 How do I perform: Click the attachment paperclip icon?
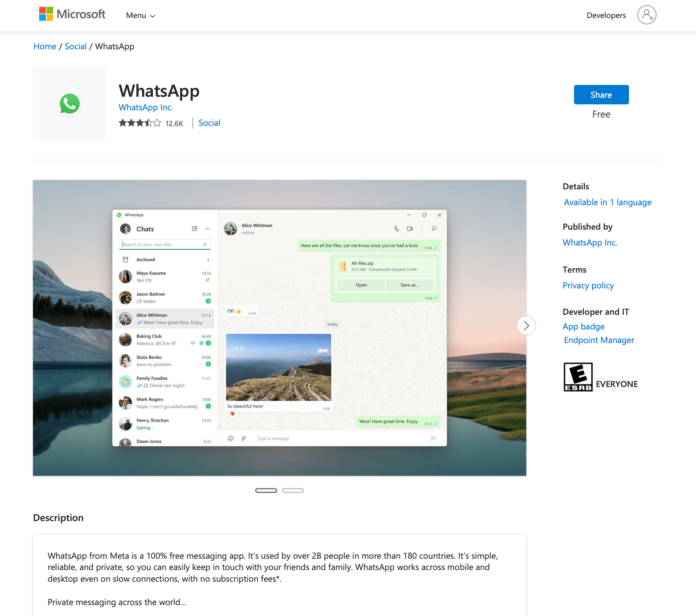click(243, 438)
